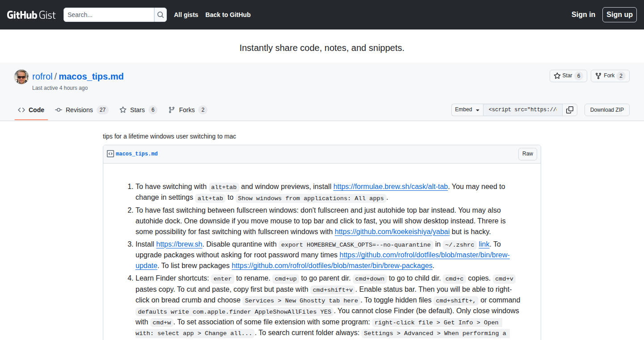This screenshot has width=644, height=340.
Task: Click the 'cmd+up' code snippet
Action: click(286, 279)
